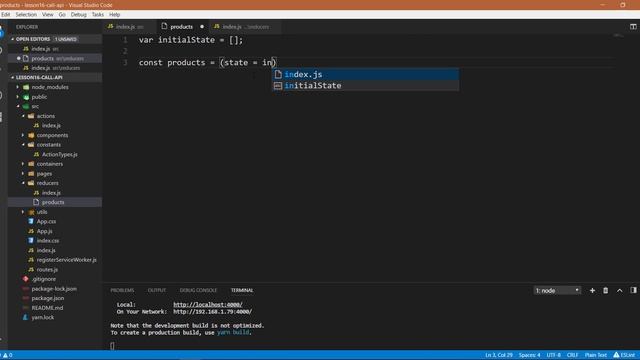This screenshot has width=640, height=360.
Task: Switch to the DEBUG CONSOLE tab
Action: [x=198, y=290]
